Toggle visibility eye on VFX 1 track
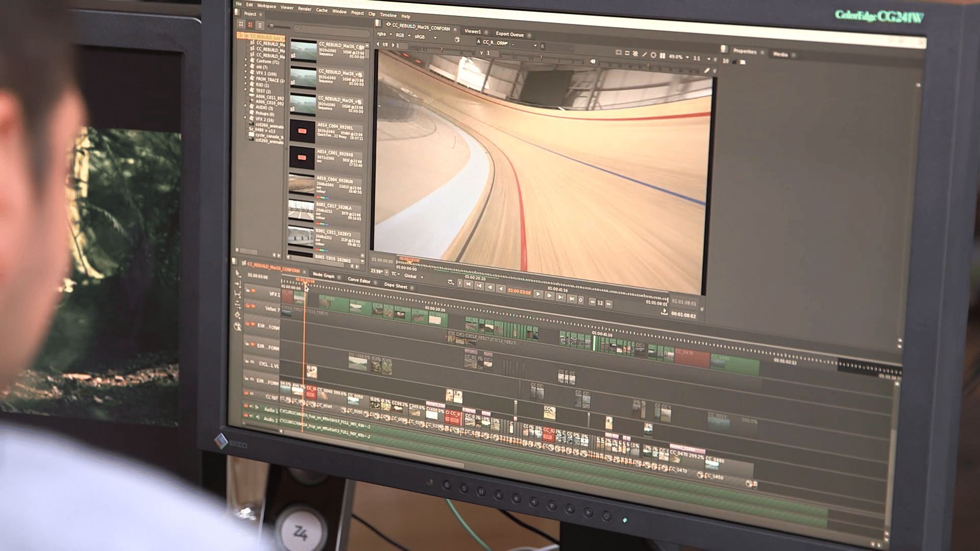 point(253,291)
